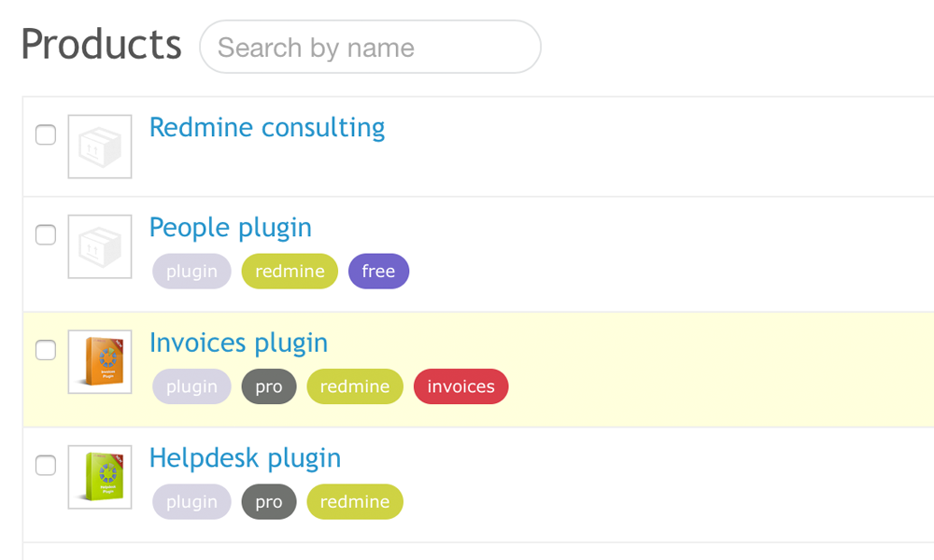Click the plugin tag under Helpdesk plugin

(191, 502)
